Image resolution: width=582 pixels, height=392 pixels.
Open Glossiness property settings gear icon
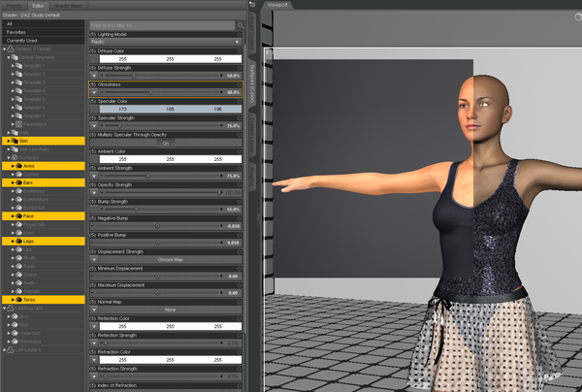tap(240, 84)
